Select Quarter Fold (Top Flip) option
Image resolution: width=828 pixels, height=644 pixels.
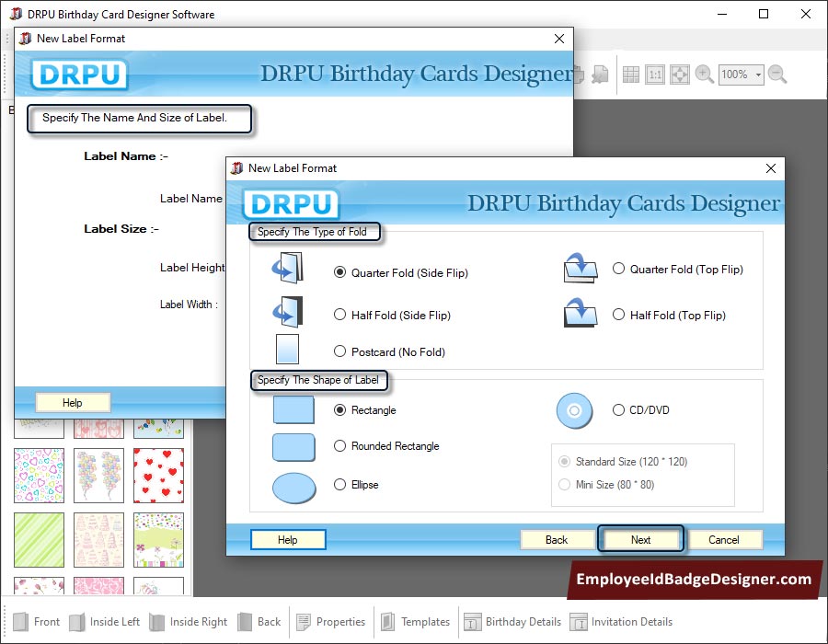[x=618, y=269]
